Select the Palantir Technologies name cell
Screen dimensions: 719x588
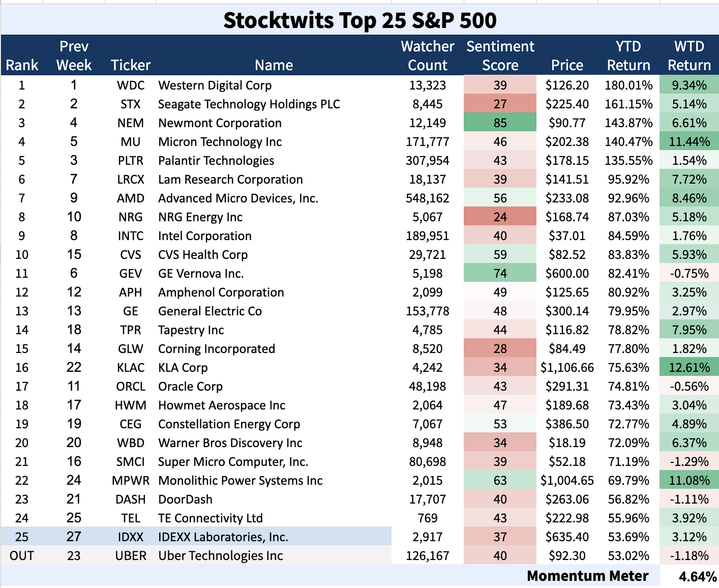tap(216, 161)
